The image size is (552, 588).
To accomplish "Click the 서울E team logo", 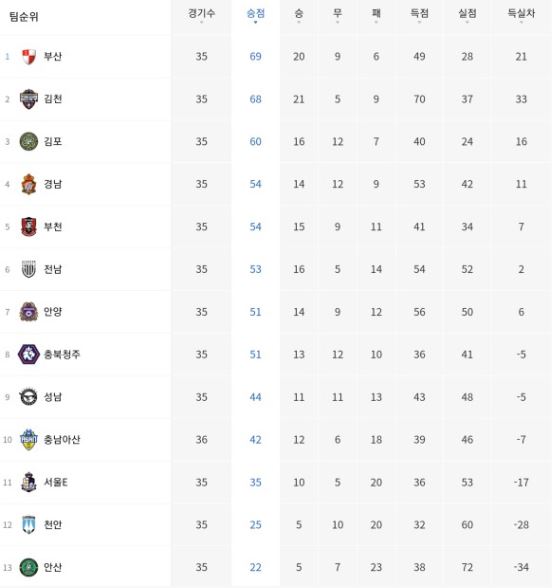I will (28, 482).
